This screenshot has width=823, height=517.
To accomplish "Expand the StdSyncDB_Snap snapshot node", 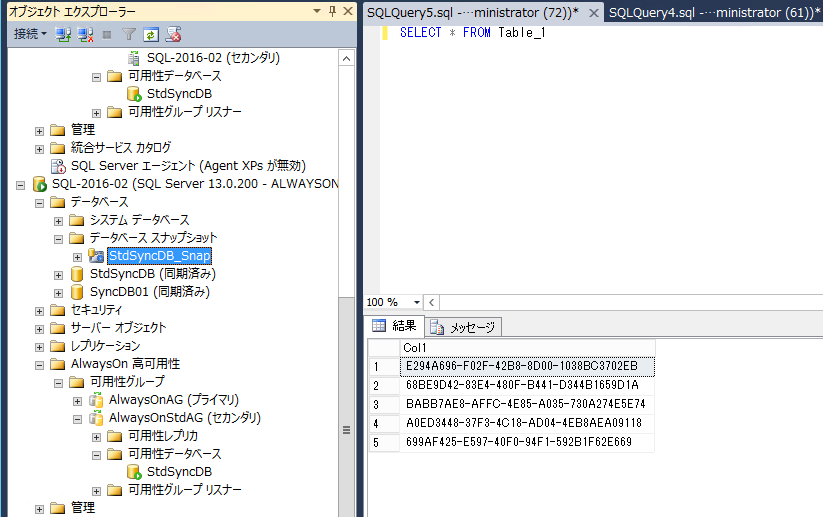I will pyautogui.click(x=78, y=257).
